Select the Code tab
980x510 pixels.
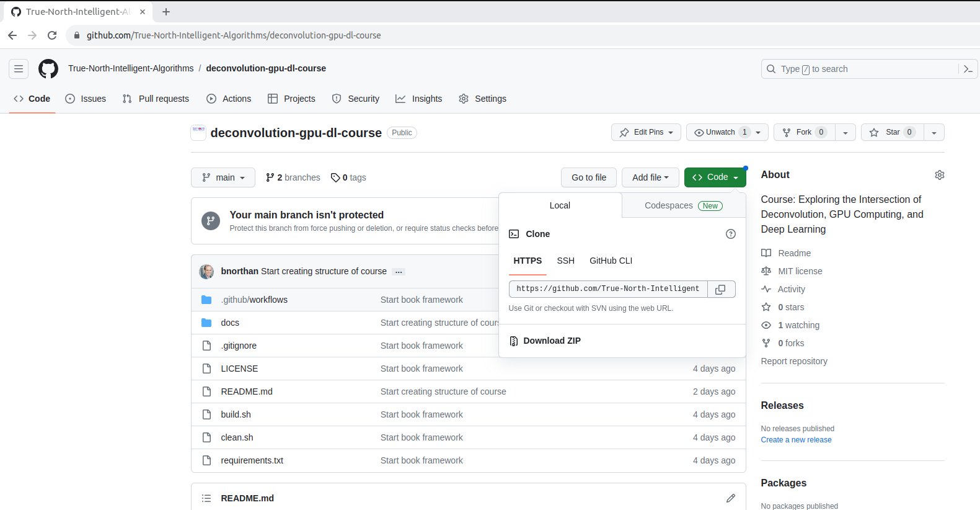[32, 99]
